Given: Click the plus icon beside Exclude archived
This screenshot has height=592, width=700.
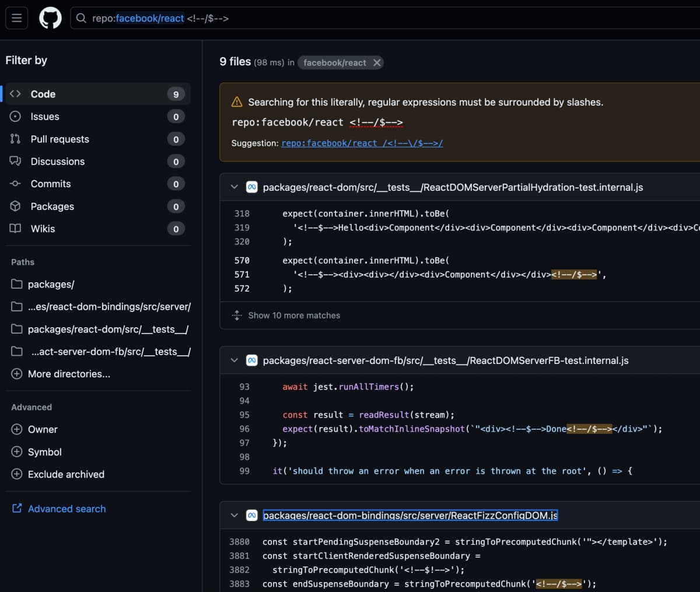Looking at the screenshot, I should tap(17, 474).
